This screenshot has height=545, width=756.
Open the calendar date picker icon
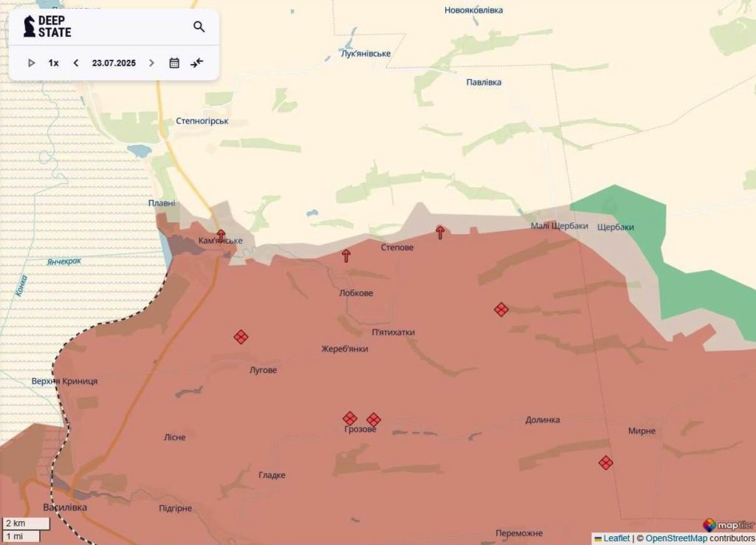pos(174,64)
